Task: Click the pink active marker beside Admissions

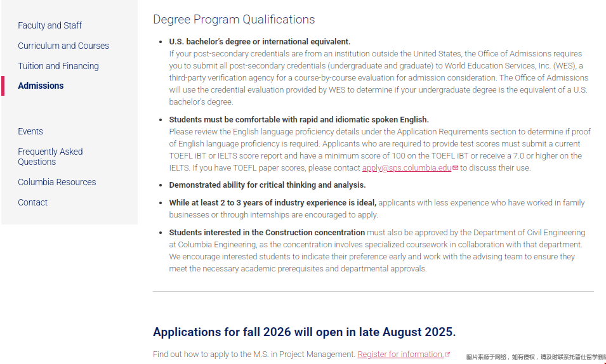Action: tap(3, 86)
